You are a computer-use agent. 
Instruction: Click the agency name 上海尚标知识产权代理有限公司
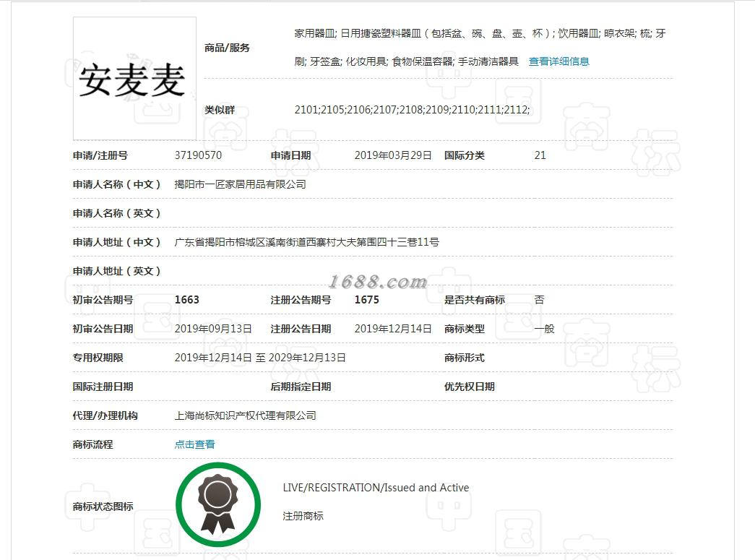click(x=245, y=415)
